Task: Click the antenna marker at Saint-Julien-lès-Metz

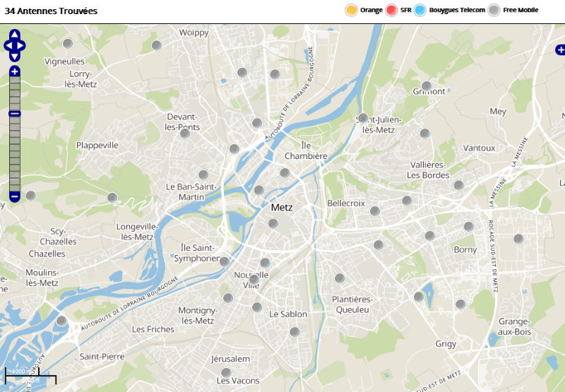Action: pyautogui.click(x=363, y=118)
